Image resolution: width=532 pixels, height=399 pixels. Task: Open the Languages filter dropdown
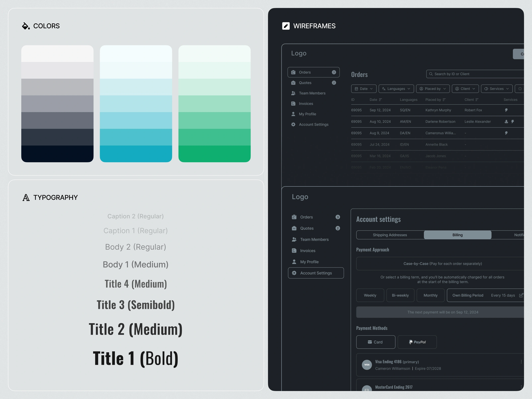click(x=396, y=89)
